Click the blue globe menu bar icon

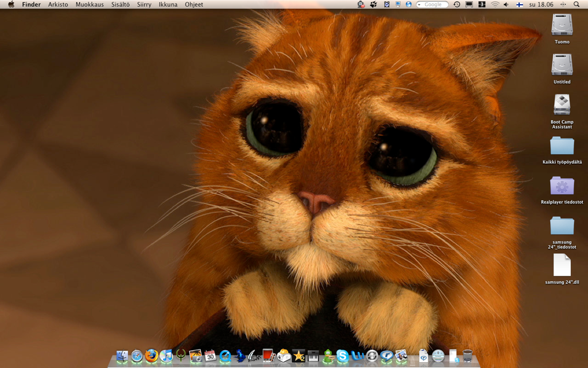click(408, 5)
